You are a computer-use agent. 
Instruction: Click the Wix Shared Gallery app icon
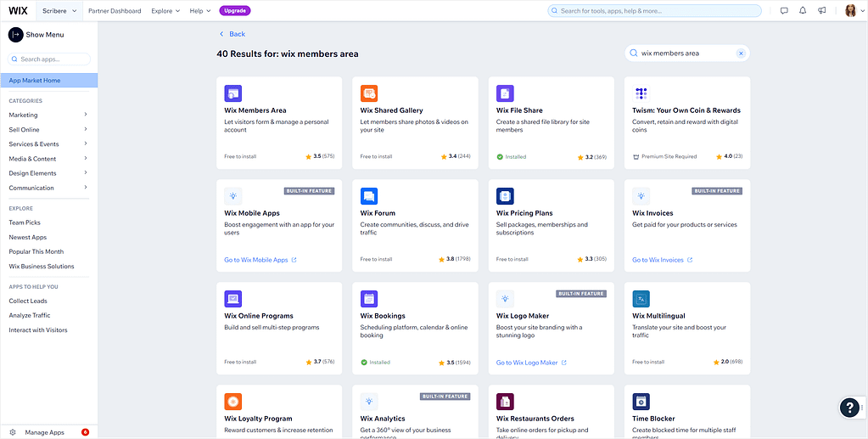(x=369, y=93)
